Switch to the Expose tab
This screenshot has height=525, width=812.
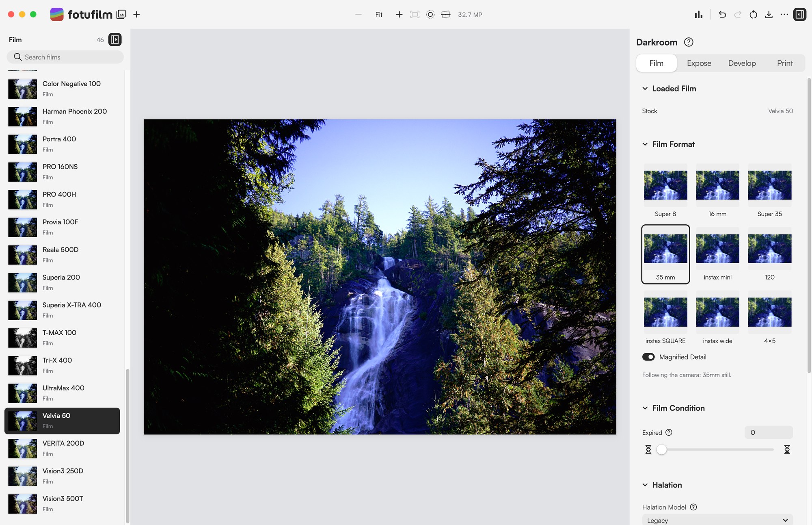(x=699, y=63)
